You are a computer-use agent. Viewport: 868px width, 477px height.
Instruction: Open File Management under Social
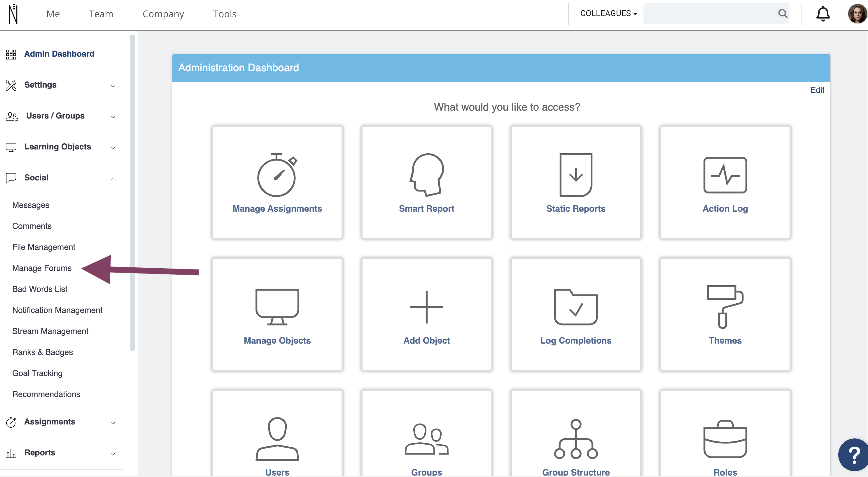click(44, 247)
